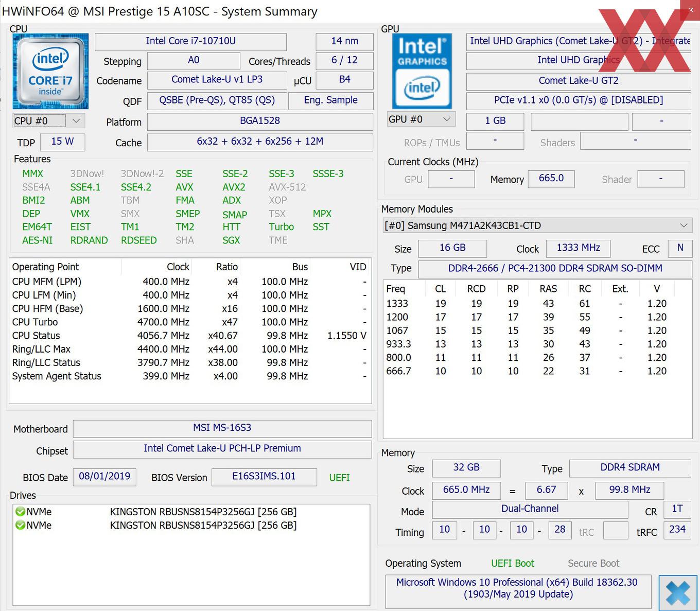Click the SGX feature label

click(x=231, y=240)
